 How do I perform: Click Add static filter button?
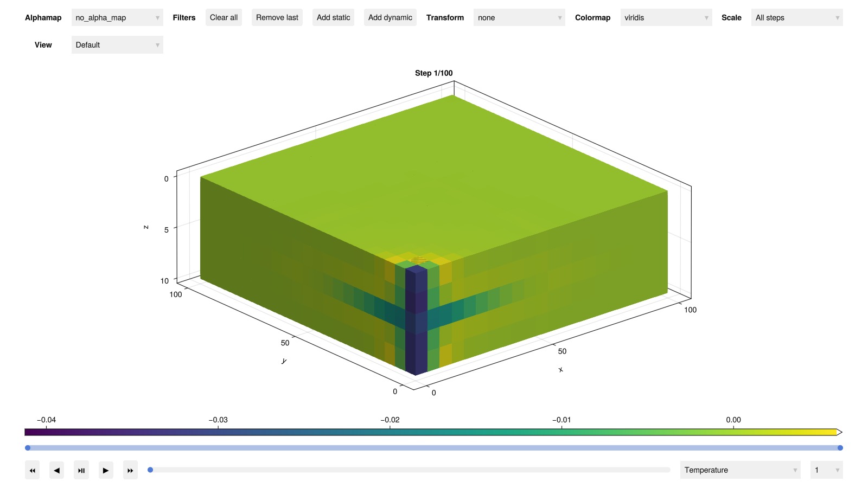coord(333,18)
